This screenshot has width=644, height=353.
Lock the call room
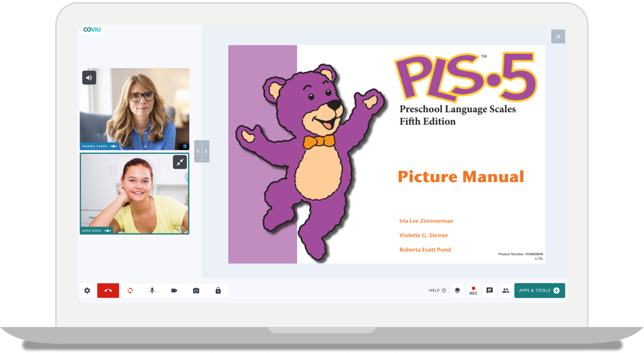click(218, 290)
